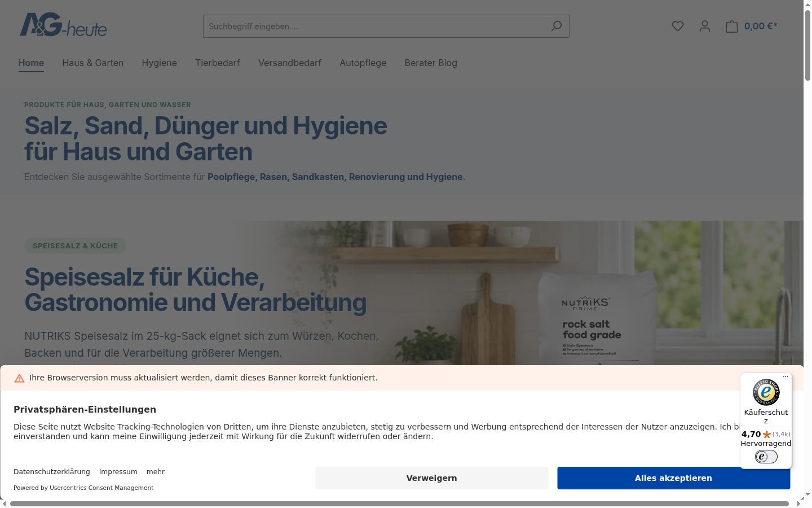Toggle the Trusted Shops e-switch
The height and width of the screenshot is (508, 812).
[766, 457]
